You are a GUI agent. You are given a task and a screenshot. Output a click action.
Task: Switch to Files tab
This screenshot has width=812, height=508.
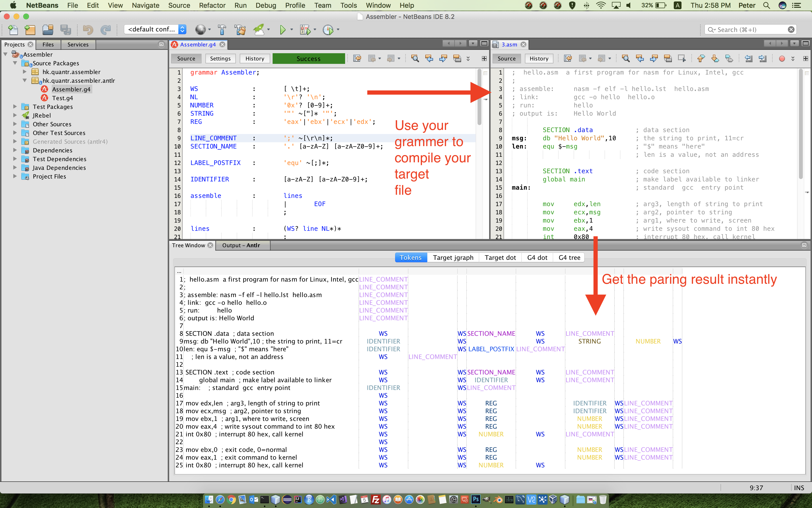(x=48, y=44)
